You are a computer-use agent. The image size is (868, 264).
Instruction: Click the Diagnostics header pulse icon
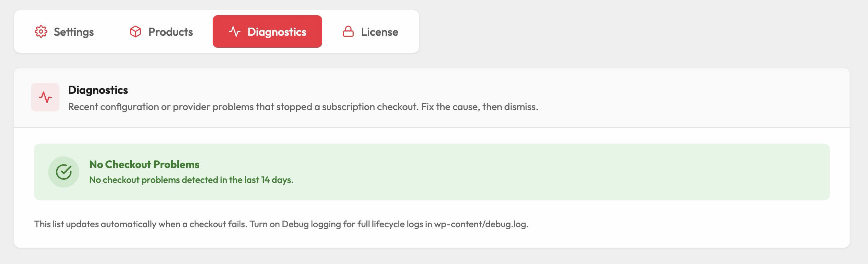click(45, 97)
